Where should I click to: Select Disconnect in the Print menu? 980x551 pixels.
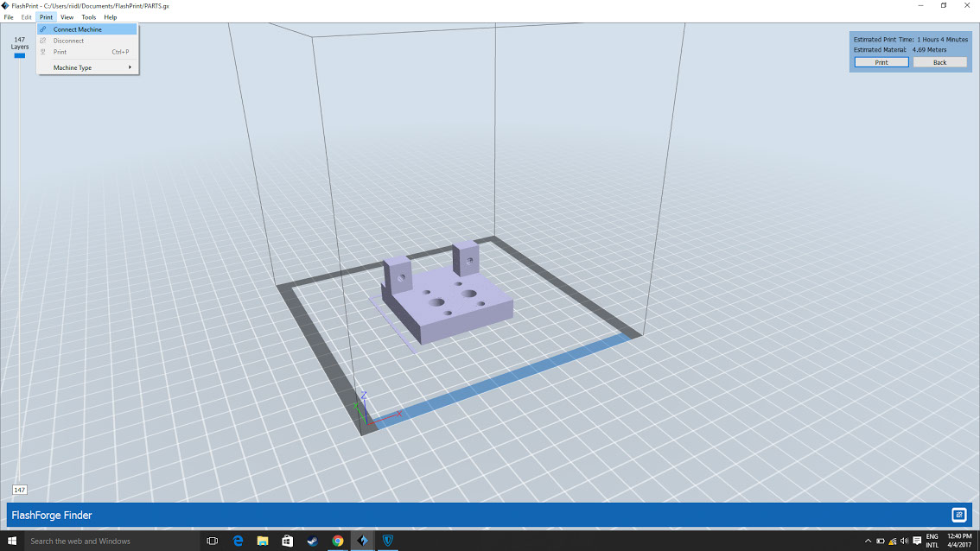pyautogui.click(x=87, y=41)
